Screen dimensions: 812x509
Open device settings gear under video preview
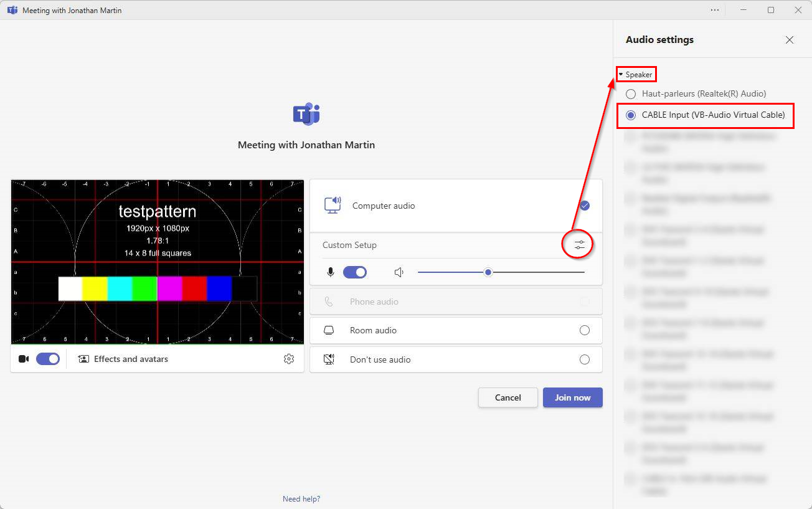[288, 359]
